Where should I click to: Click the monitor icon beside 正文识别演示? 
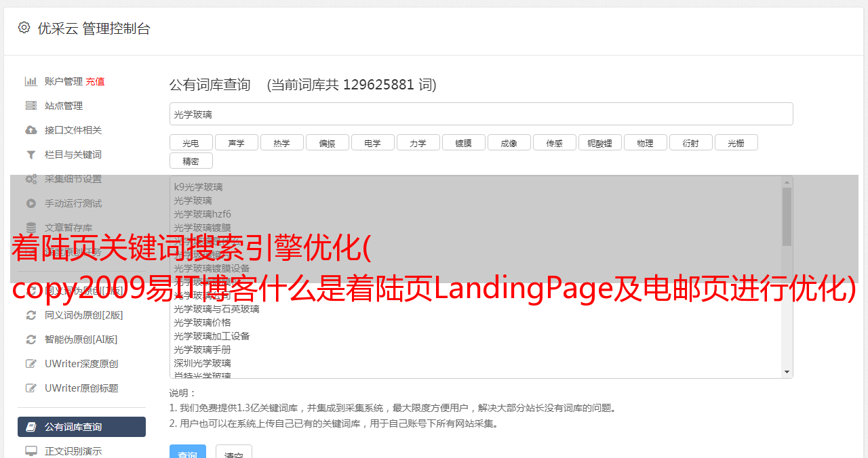(31, 451)
